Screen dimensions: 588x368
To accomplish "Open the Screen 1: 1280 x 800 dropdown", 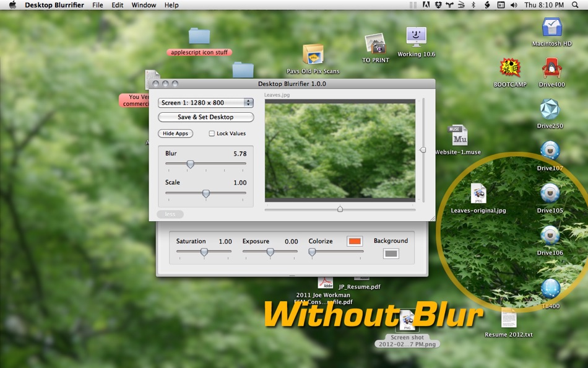I will tap(206, 102).
